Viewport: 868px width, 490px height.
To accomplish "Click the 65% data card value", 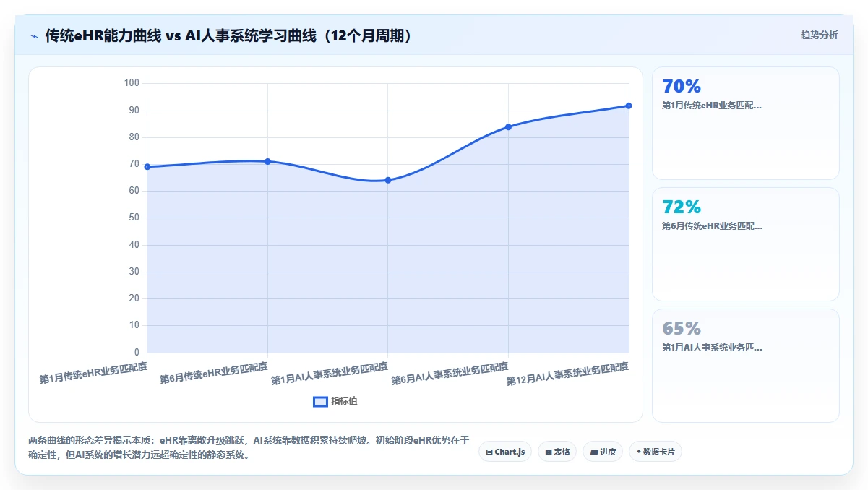I will pyautogui.click(x=682, y=328).
